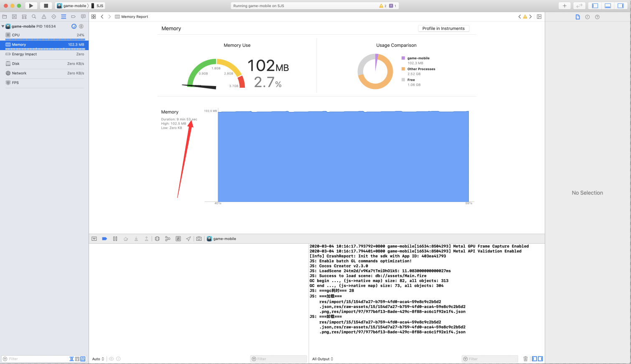Open the Issue navigator triangle icon

coord(44,17)
